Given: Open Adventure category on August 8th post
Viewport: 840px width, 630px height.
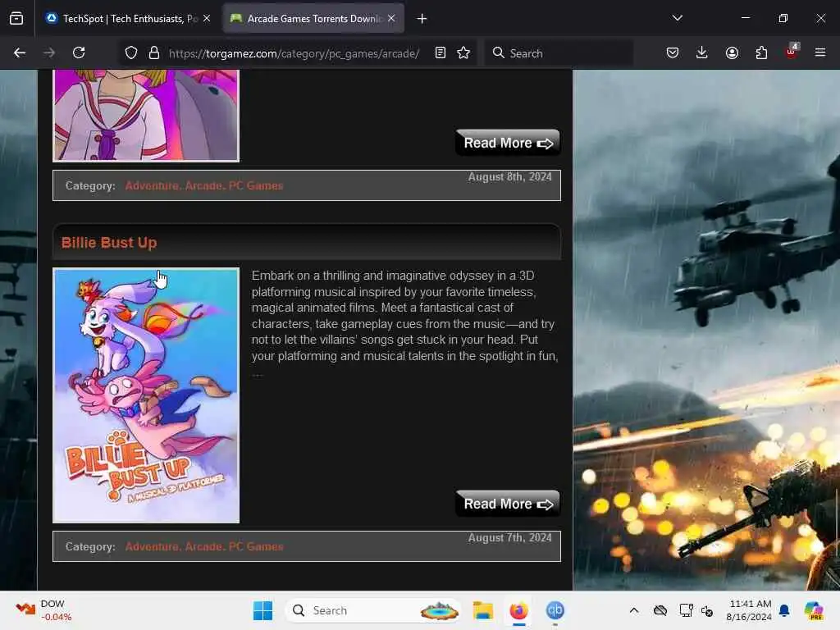Looking at the screenshot, I should tap(152, 186).
